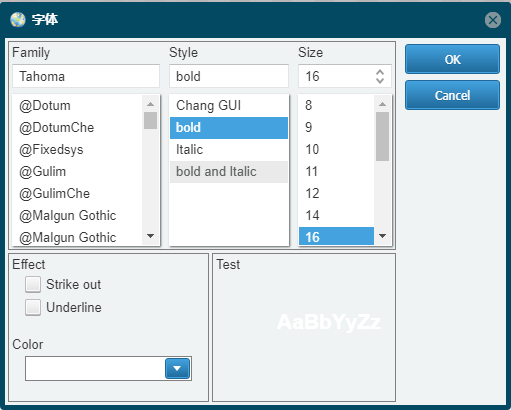This screenshot has width=511, height=410.
Task: Increase font size with spinner up arrow
Action: point(380,72)
